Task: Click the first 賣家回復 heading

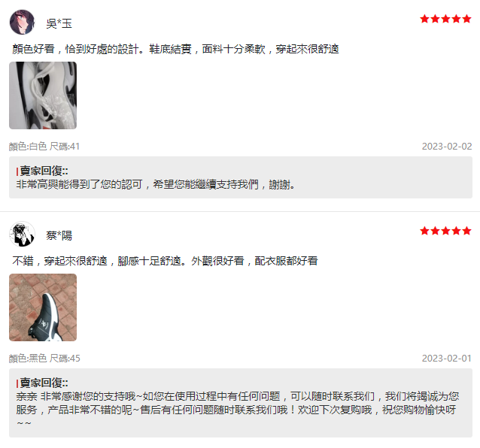Action: click(x=42, y=171)
